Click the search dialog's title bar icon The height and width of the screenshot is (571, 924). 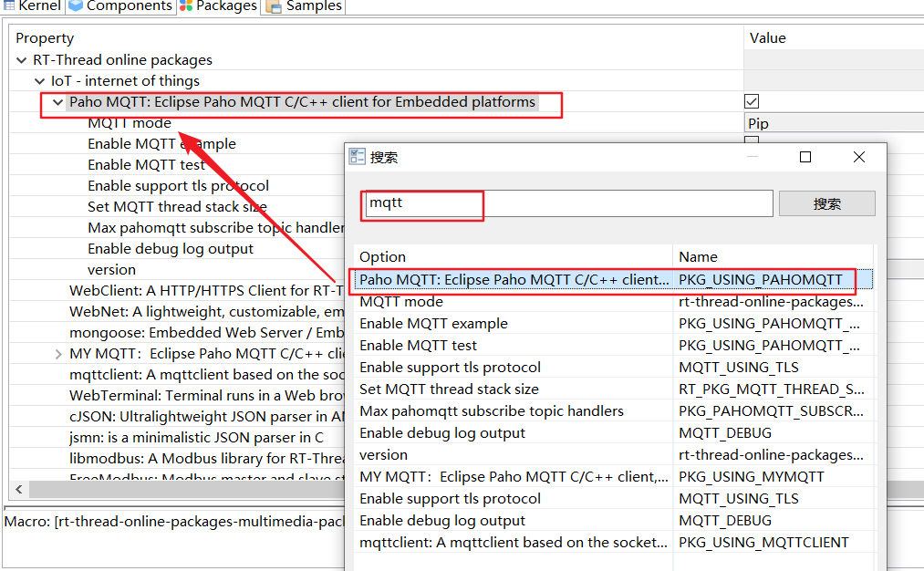[x=358, y=157]
